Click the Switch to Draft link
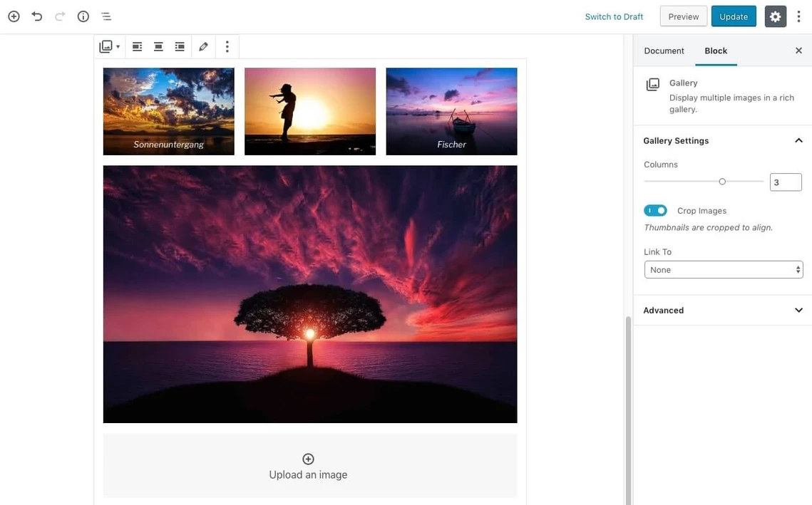 tap(614, 16)
